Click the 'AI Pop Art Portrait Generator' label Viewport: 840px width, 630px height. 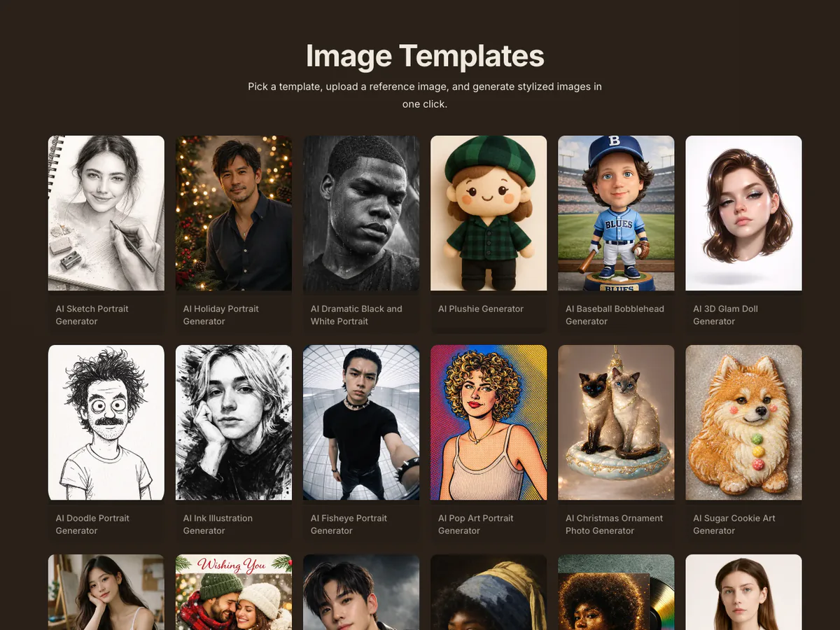point(476,524)
